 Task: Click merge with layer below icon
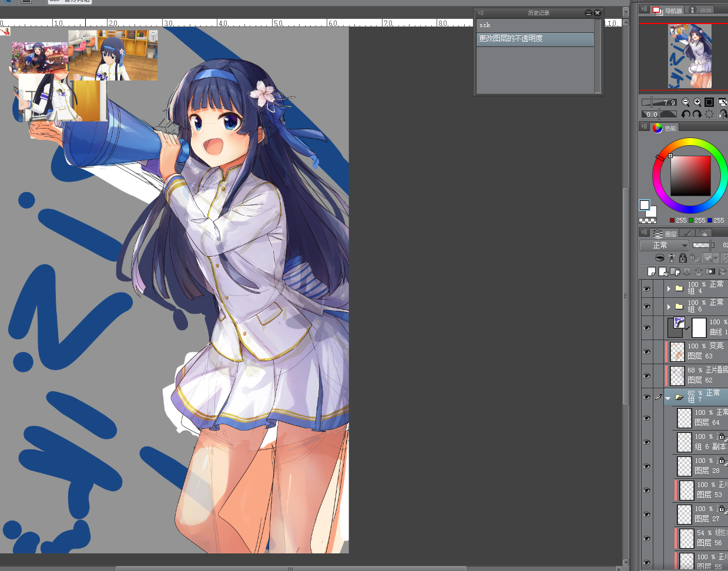(699, 271)
